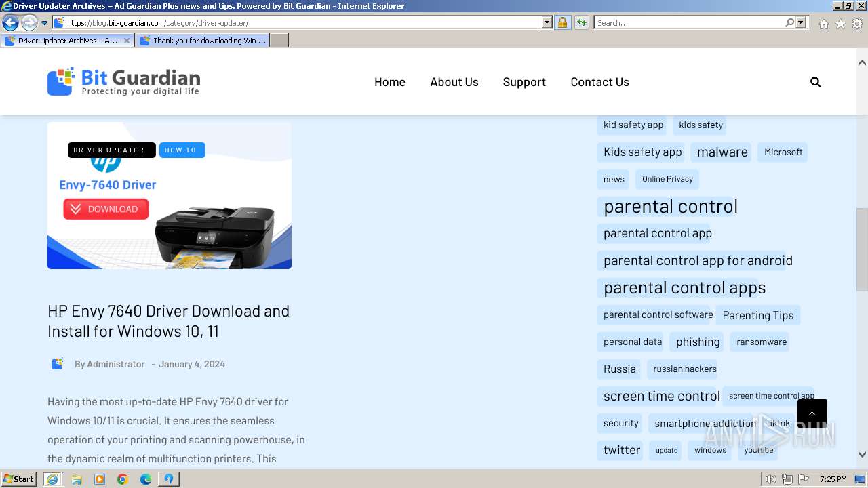Click the HOW TO category badge
The height and width of the screenshot is (488, 868).
click(x=182, y=150)
